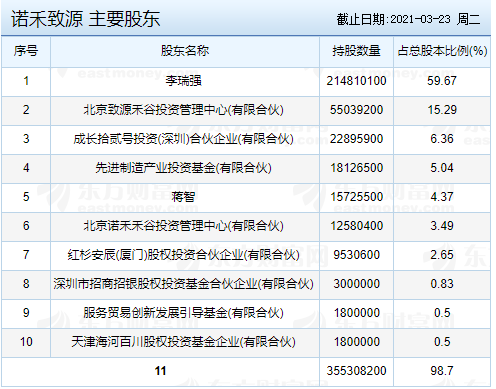496x389 pixels.
Task: Click 1800000 in the 天津海河百川 row
Action: point(356,342)
